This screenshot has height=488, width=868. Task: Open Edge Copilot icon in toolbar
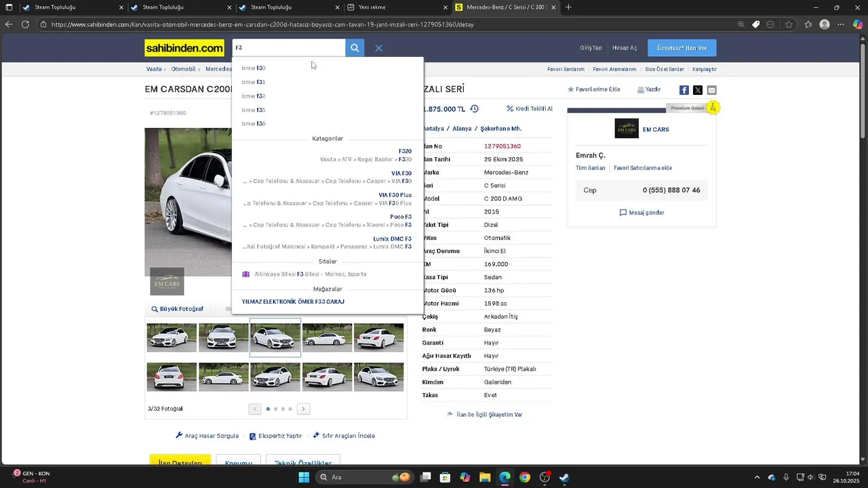pyautogui.click(x=858, y=24)
